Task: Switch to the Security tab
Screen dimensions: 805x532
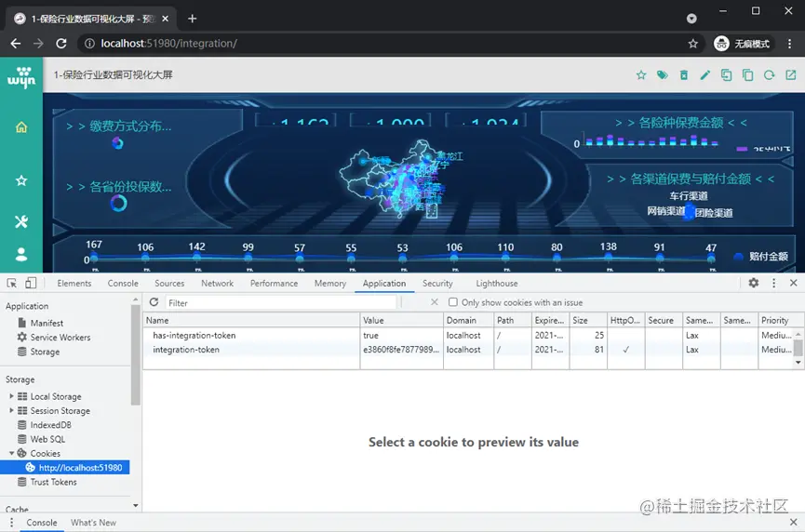Action: pos(437,283)
